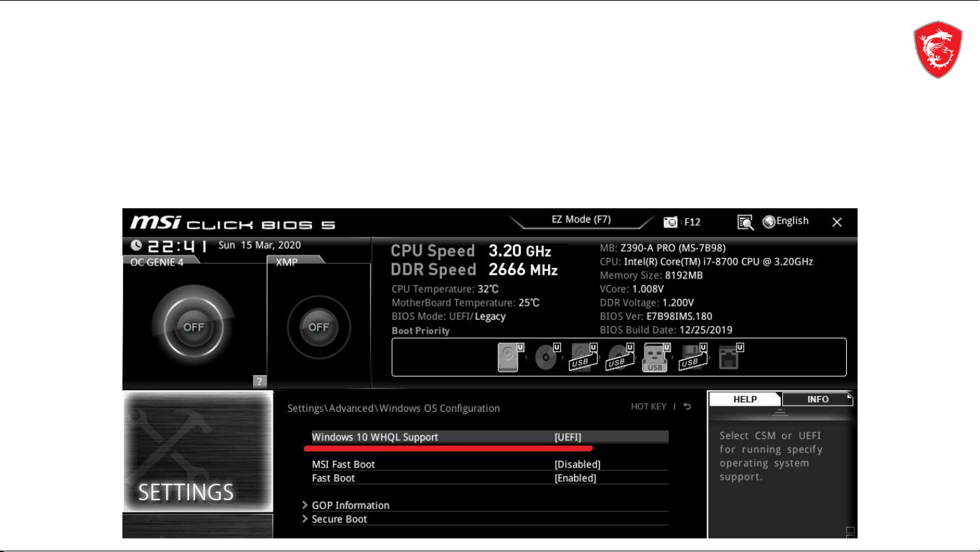Open the English language selector
Viewport: 980px width, 552px height.
(x=786, y=221)
